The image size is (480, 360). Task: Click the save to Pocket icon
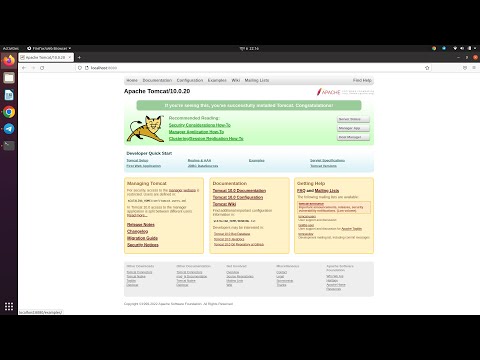click(x=465, y=68)
